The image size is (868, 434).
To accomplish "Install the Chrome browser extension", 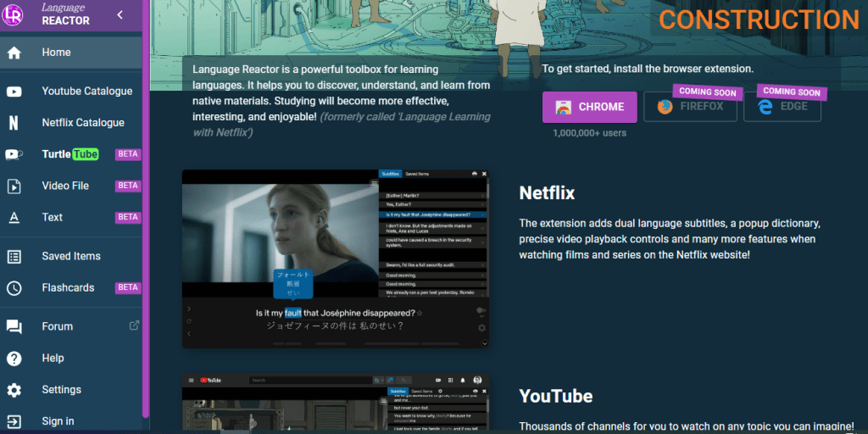I will click(589, 108).
